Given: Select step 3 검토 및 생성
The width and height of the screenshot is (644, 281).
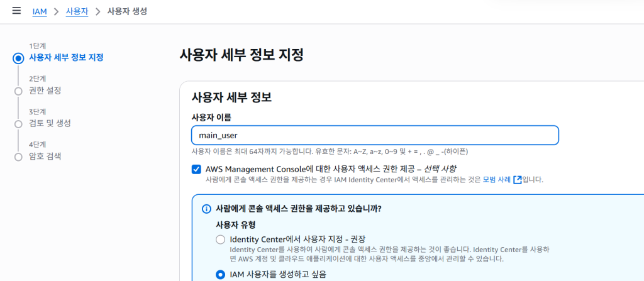Looking at the screenshot, I should pyautogui.click(x=50, y=123).
